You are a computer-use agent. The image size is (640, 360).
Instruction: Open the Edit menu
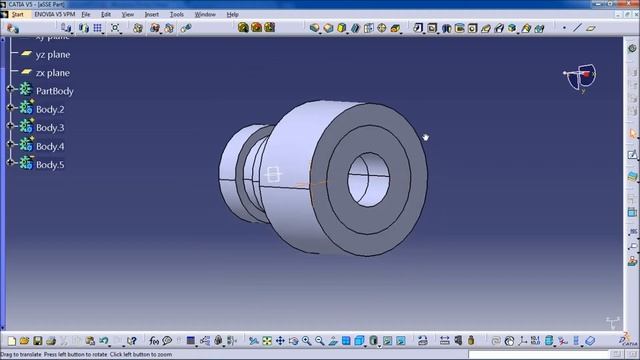[x=106, y=14]
